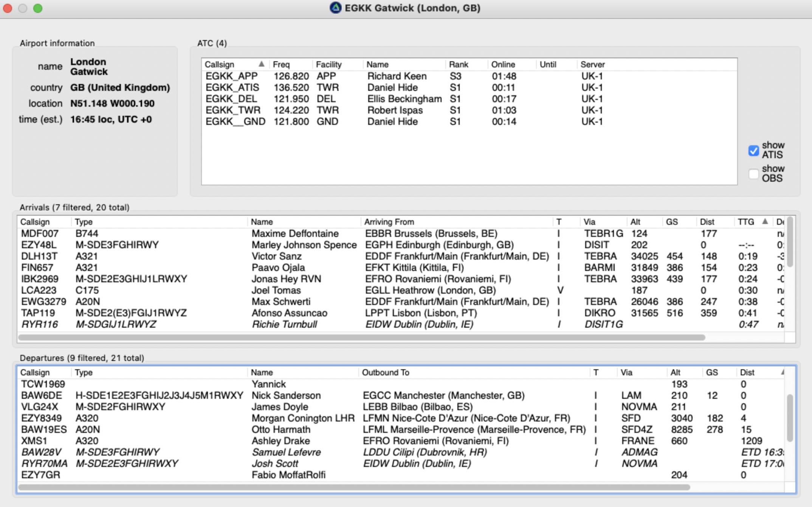Select the EGKK_APP controller row
The width and height of the screenshot is (812, 507).
point(231,76)
